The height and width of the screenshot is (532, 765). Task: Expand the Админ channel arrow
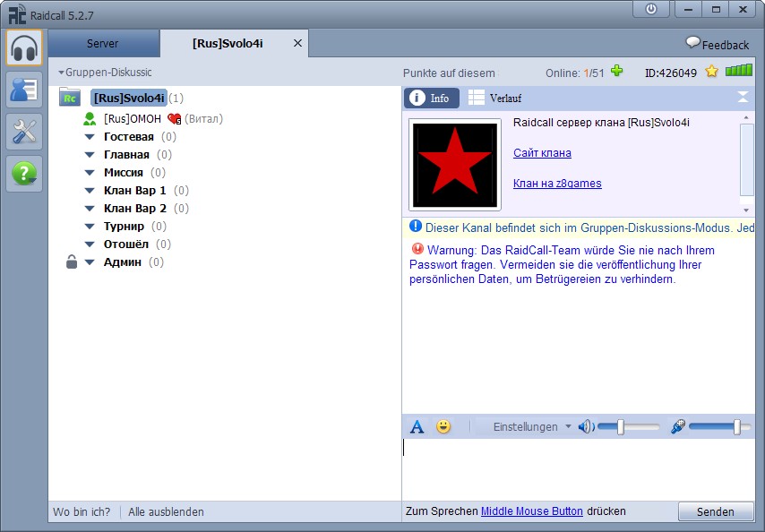tap(90, 262)
